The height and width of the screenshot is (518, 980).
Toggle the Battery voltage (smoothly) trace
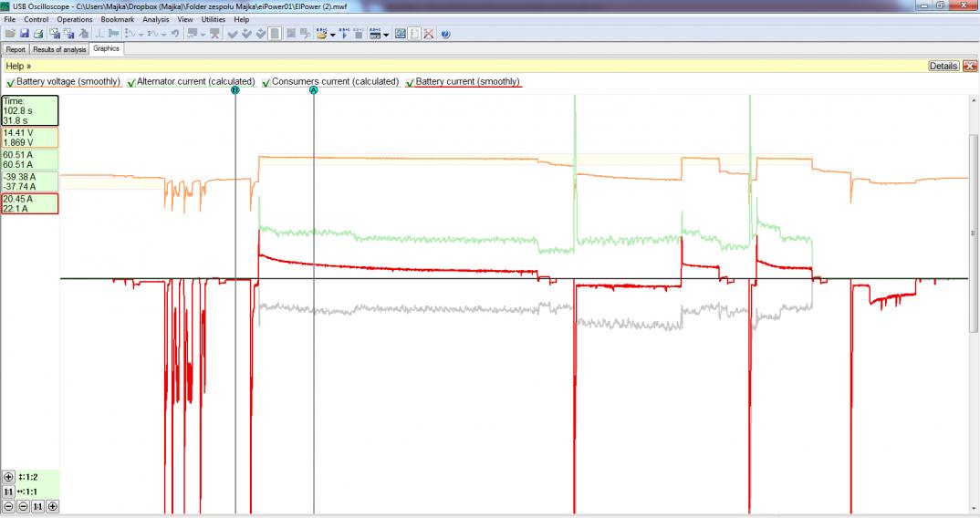pyautogui.click(x=11, y=82)
